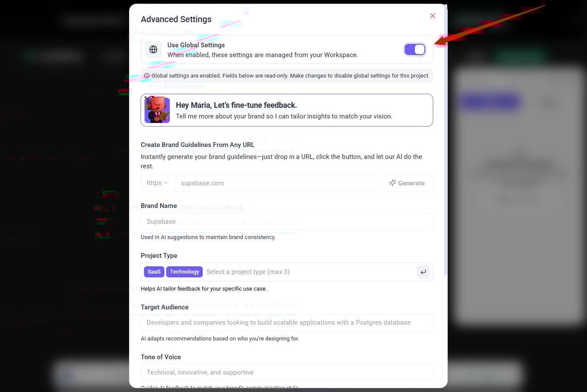Screen dimensions: 587x392
Task: Click the dialog's vertical scrollbar
Action: point(446,141)
